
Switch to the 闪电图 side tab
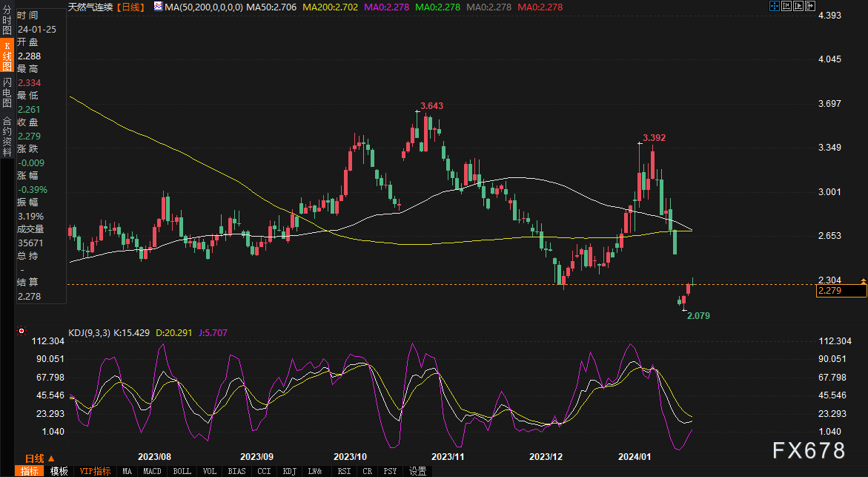7,93
